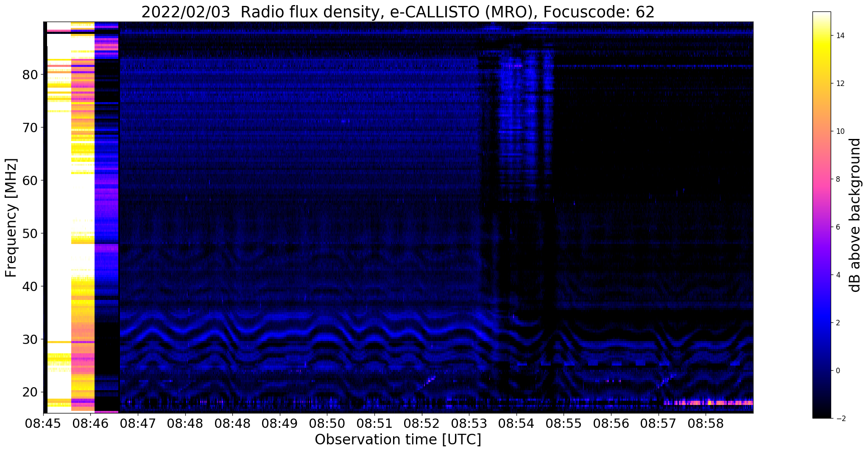Click the 'dB above background' colorbar label
Screen dimensions: 868x452
[855, 215]
